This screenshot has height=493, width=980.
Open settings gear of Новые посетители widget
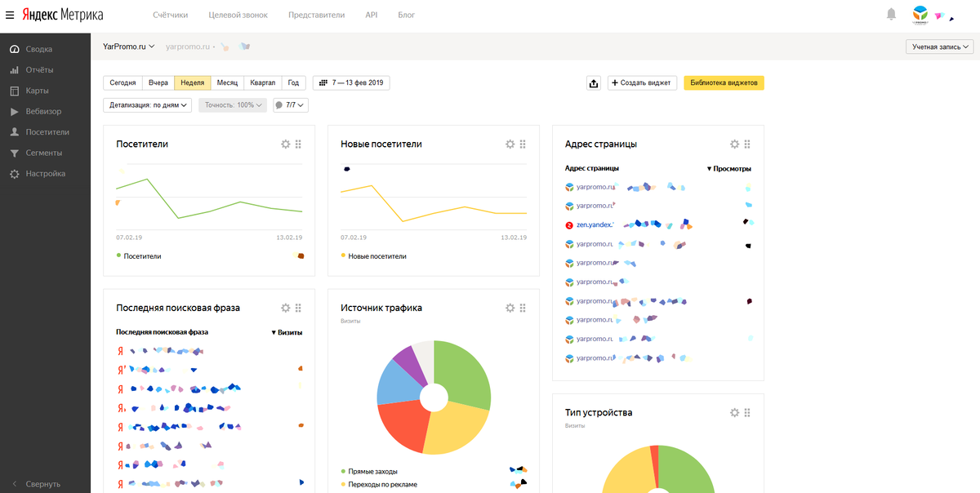coord(510,144)
